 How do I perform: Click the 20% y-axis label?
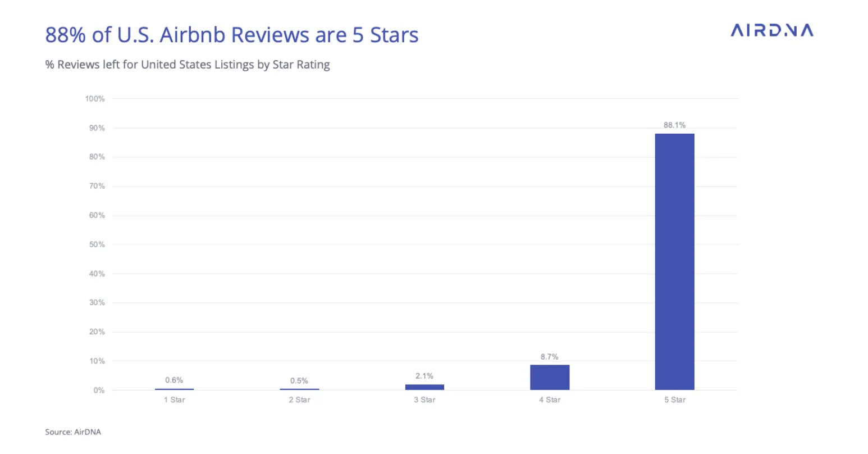[x=97, y=332]
